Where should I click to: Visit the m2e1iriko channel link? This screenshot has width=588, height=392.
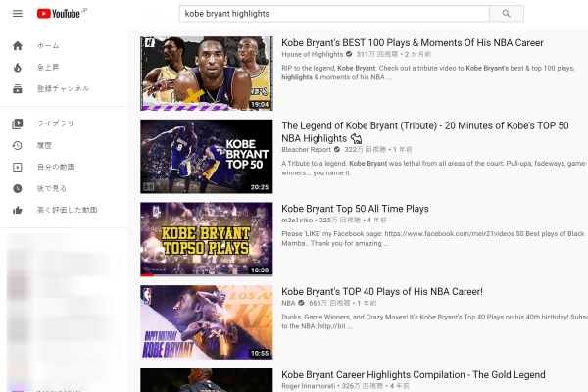[297, 220]
